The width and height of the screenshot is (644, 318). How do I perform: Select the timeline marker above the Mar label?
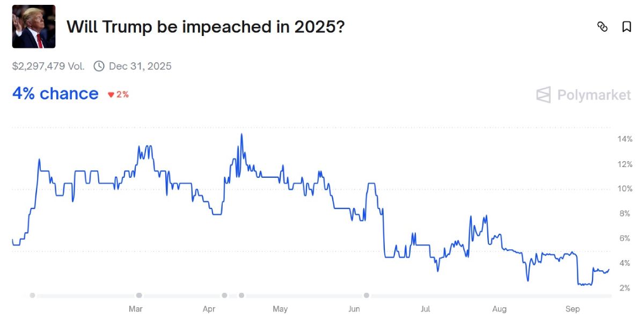click(x=139, y=295)
